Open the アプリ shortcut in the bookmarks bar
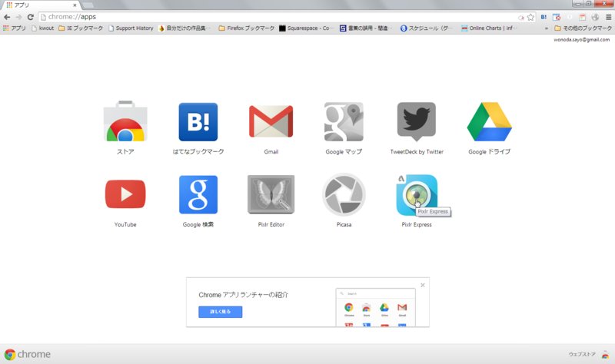615x364 pixels. (x=14, y=28)
